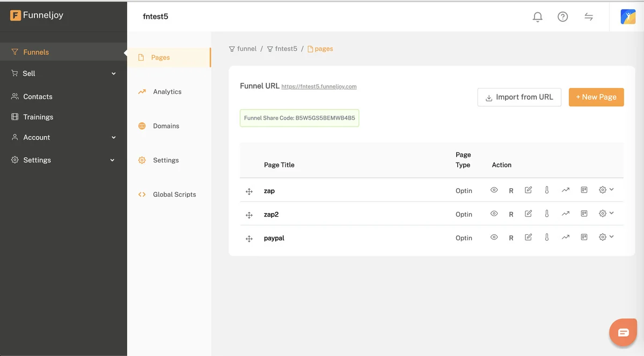Edit the zap page with pencil icon
Viewport: 644px width, 356px height.
coord(528,190)
